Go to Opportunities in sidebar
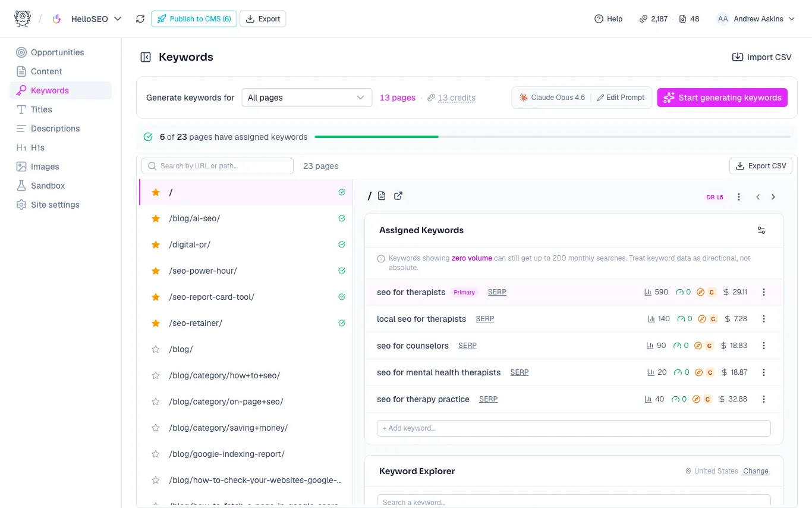 [58, 52]
